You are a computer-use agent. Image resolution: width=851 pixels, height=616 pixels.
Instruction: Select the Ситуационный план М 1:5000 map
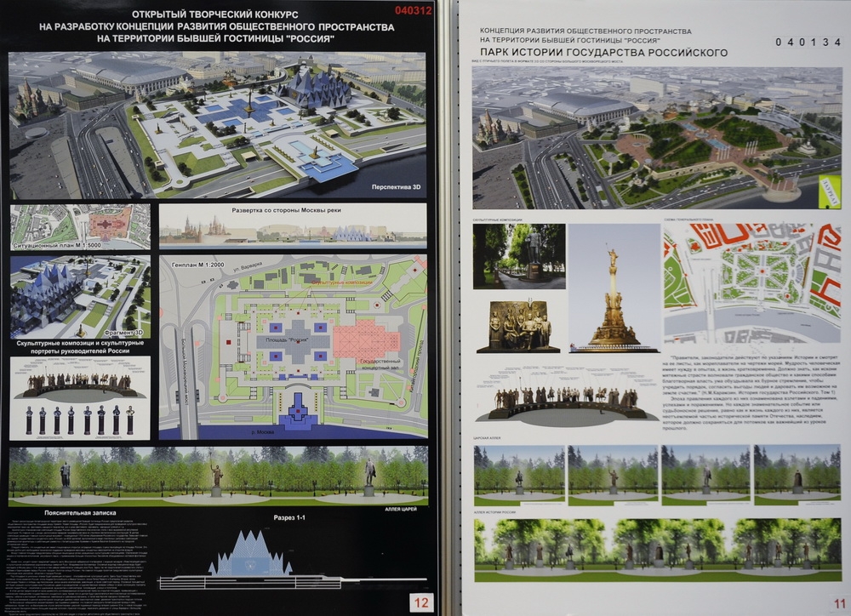[81, 226]
